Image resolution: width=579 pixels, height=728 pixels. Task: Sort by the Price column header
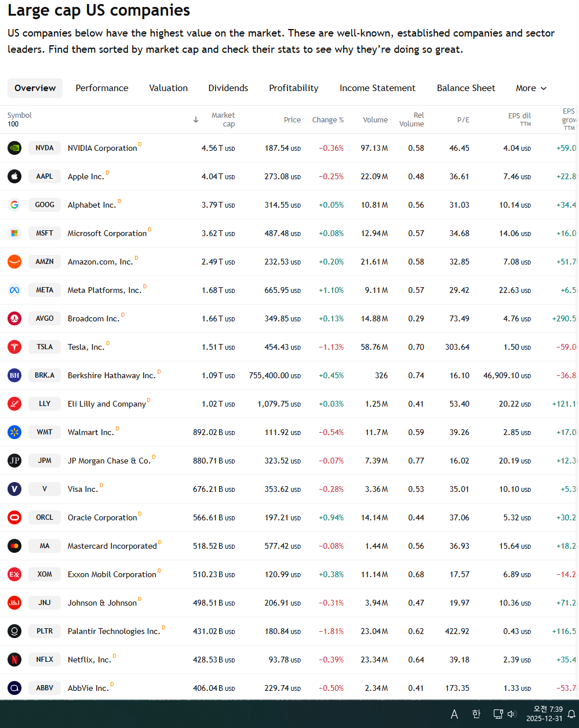pos(292,119)
